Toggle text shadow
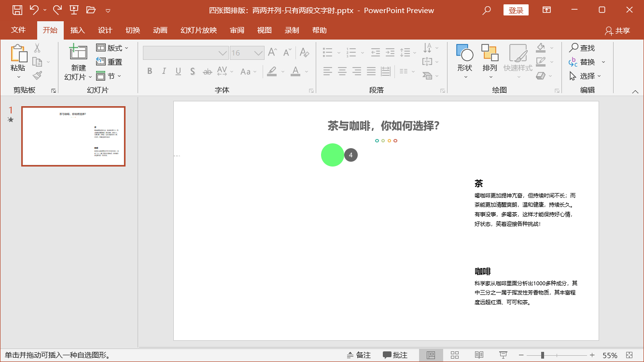Viewport: 644px width, 362px height. coord(192,71)
